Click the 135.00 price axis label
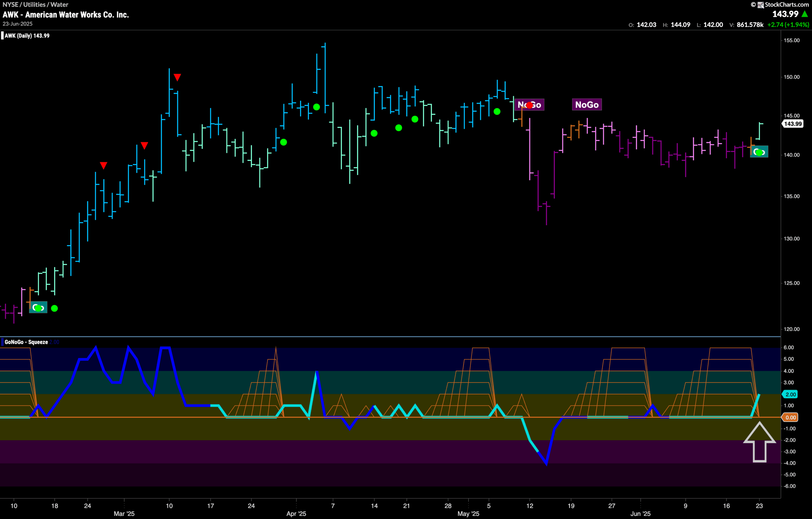Viewport: 812px width, 519px height. coord(791,196)
